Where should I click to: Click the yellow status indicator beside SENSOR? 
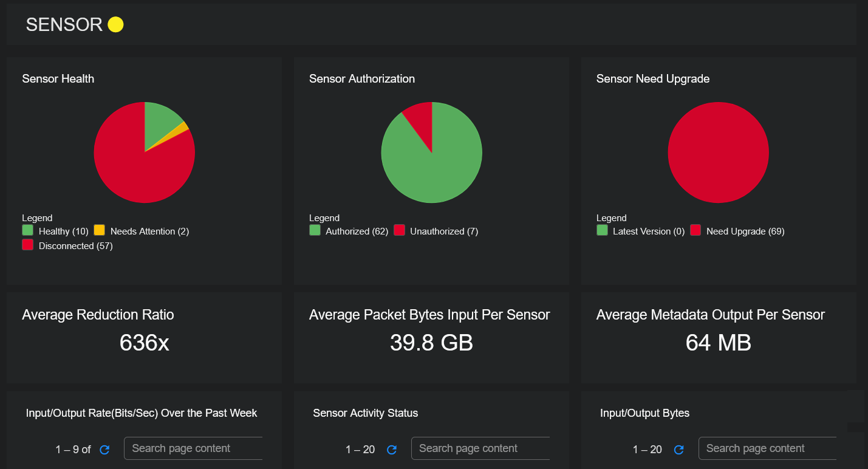(115, 24)
